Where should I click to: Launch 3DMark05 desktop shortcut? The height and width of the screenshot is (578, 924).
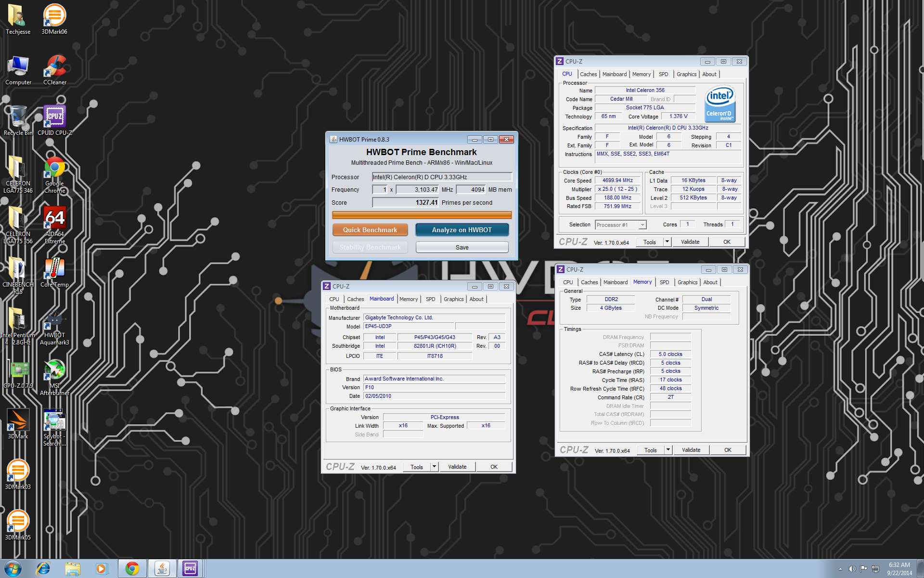(18, 525)
